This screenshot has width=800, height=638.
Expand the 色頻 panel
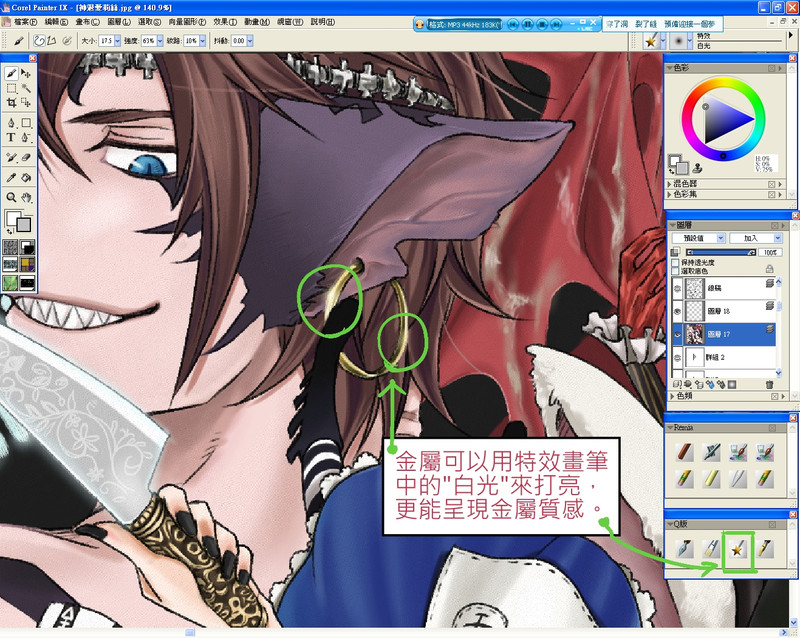point(672,396)
